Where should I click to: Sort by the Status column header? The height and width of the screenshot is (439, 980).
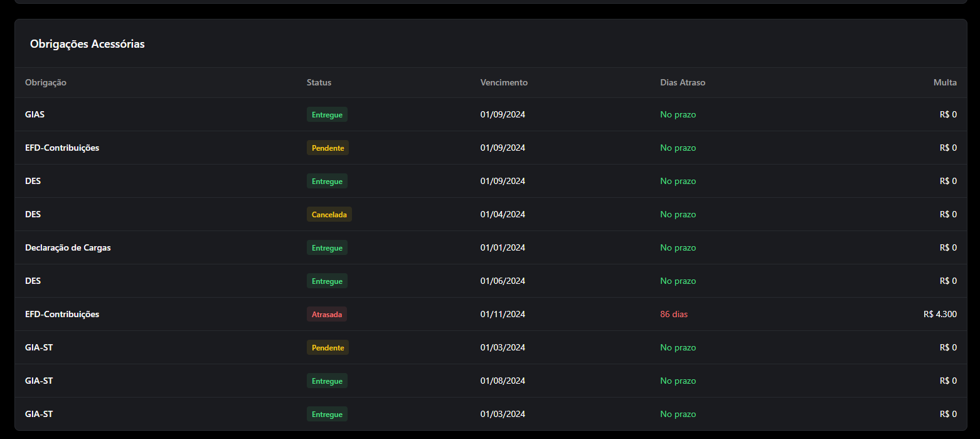(x=319, y=82)
